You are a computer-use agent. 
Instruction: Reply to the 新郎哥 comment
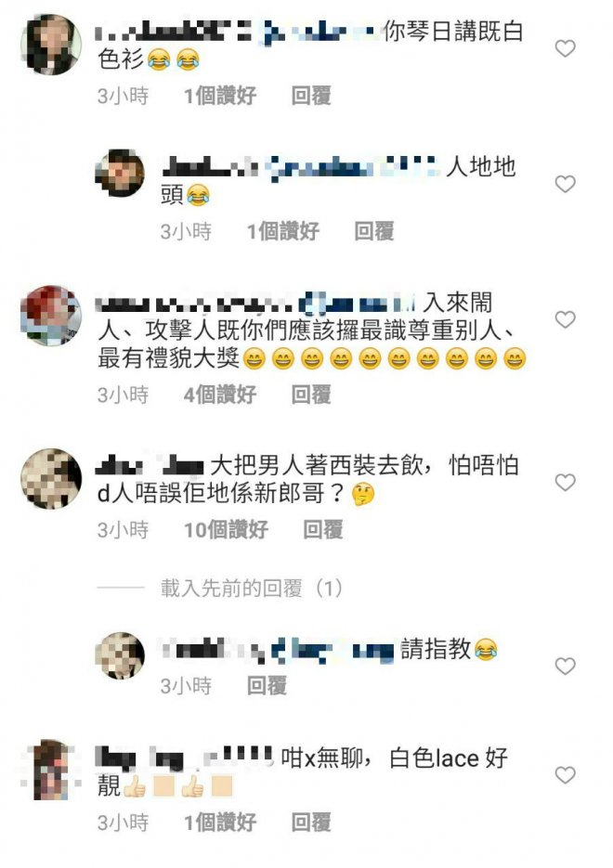323,530
